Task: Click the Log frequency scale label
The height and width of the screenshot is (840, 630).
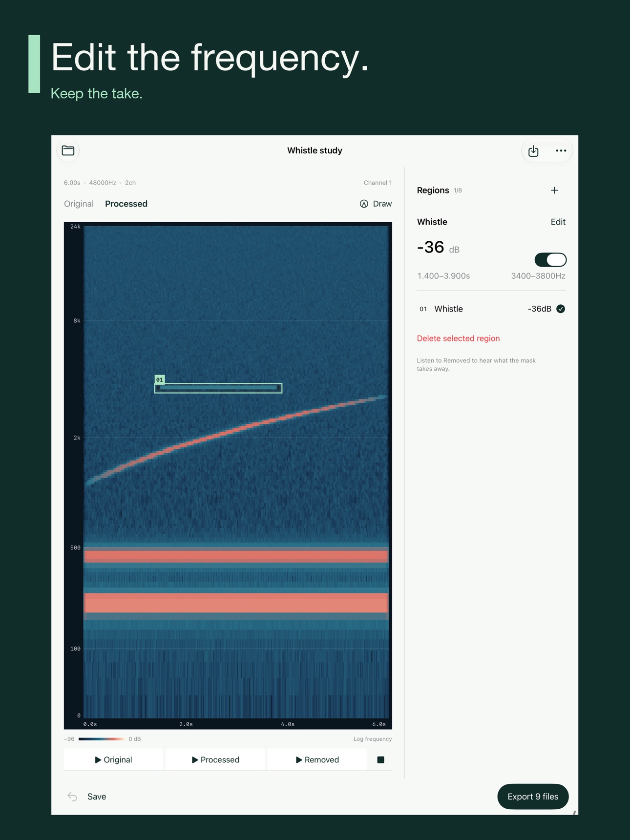Action: (373, 739)
